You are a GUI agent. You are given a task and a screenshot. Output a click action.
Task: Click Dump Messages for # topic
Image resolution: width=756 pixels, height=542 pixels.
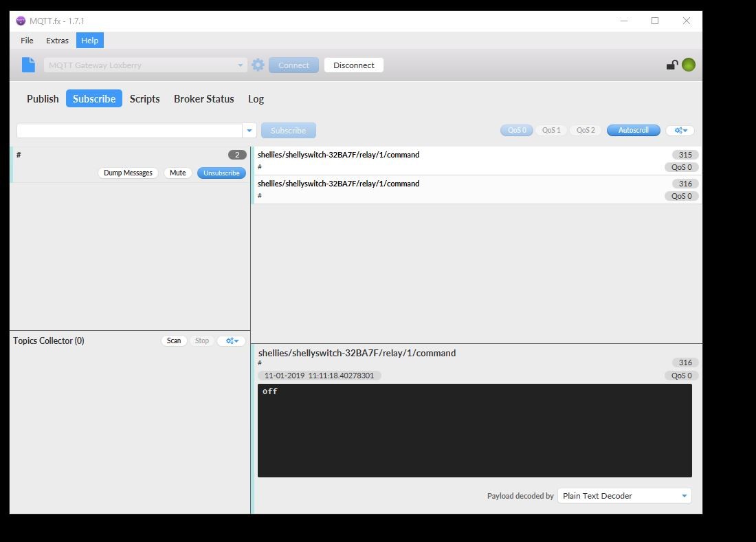click(128, 173)
